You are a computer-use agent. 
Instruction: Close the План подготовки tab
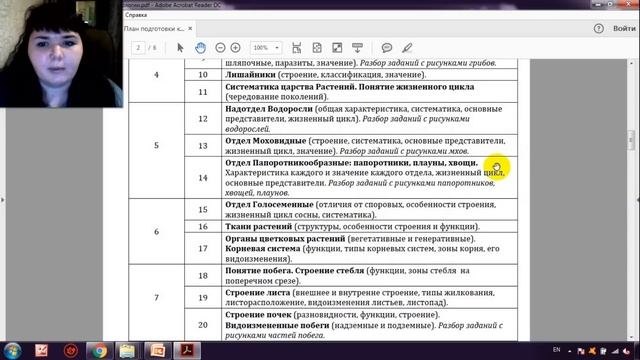tap(190, 29)
